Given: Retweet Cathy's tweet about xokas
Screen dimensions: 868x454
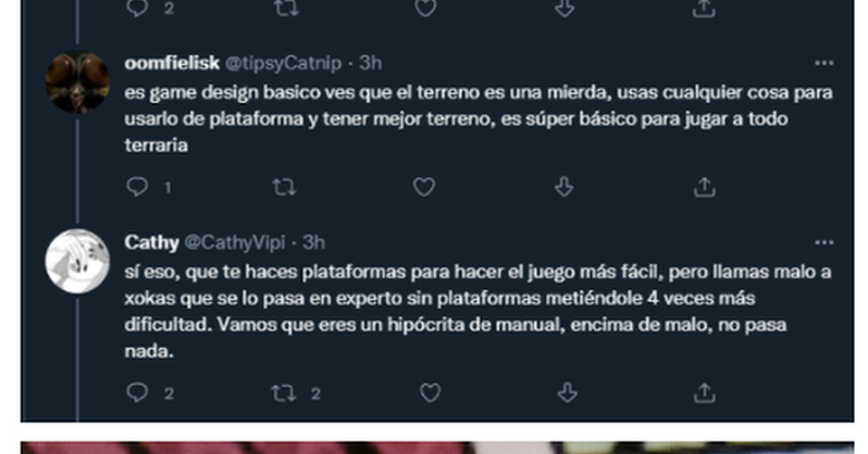Looking at the screenshot, I should (x=283, y=393).
